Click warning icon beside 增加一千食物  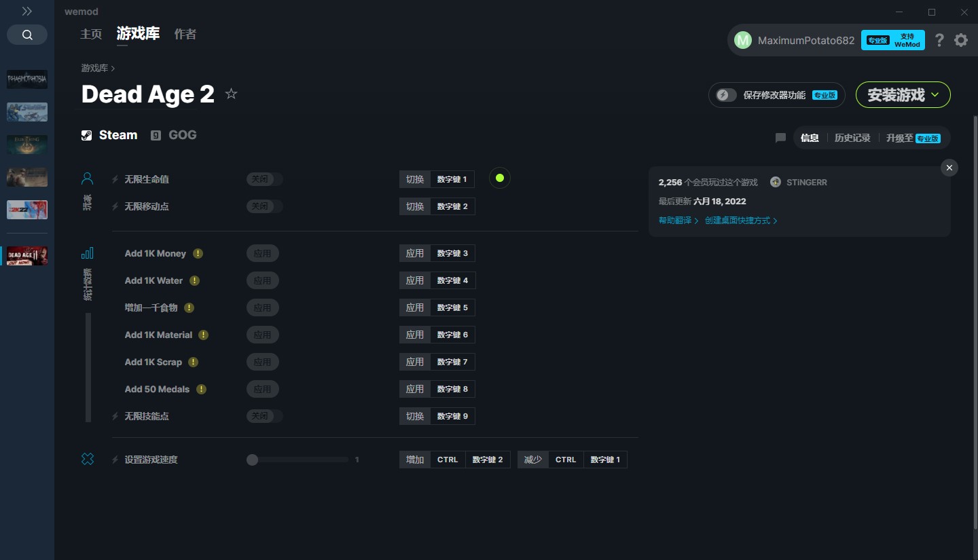pyautogui.click(x=189, y=307)
